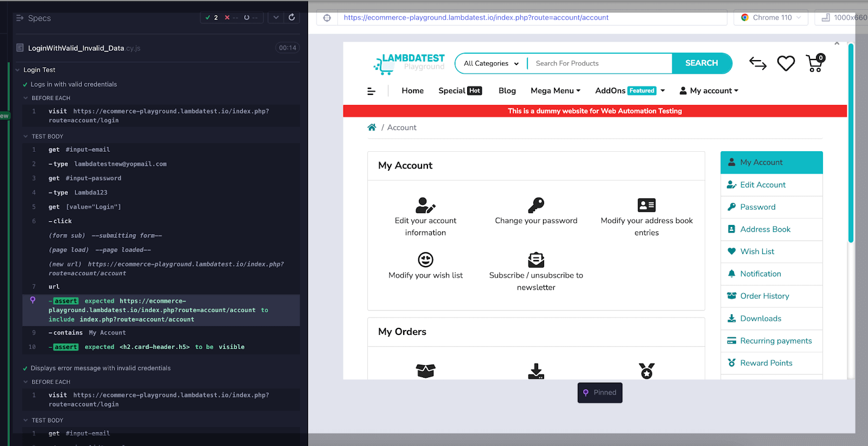Click the spec file icon next to LoginWithValid_Invalid_Data
The image size is (868, 446).
click(x=20, y=48)
